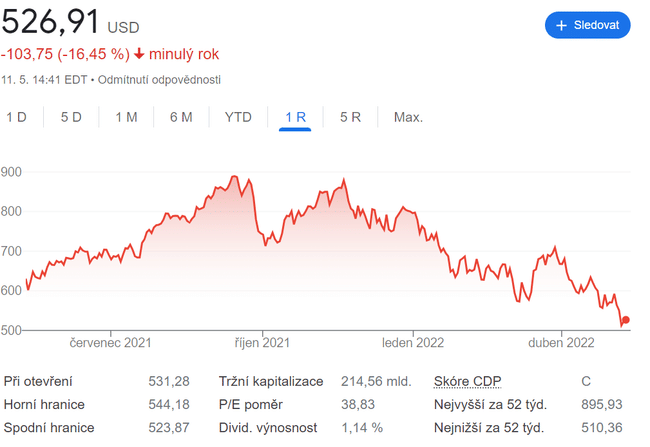Open the 6 M chart view

coord(181,117)
